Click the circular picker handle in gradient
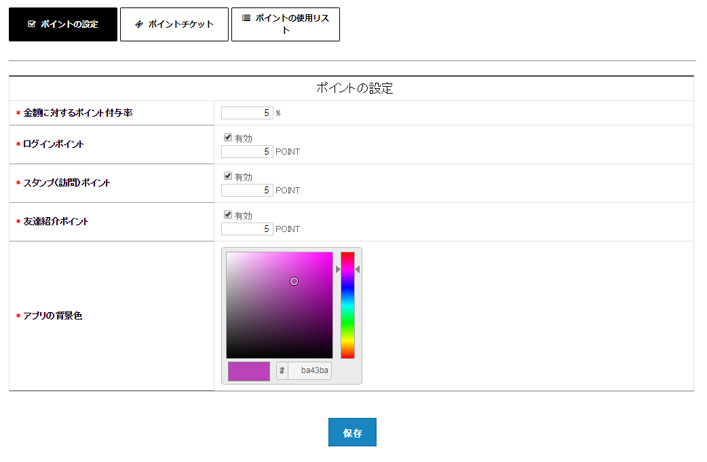The image size is (707, 462). 294,281
